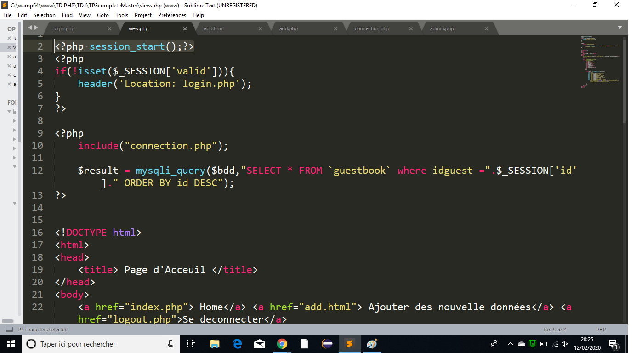Close login.php in the open files sidebar
Viewport: 636px width, 364px height.
[9, 38]
